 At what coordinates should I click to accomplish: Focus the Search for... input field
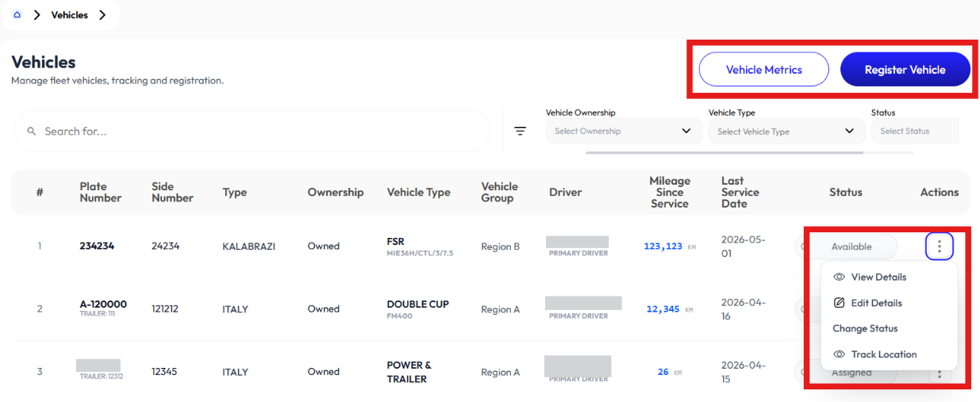coord(252,132)
